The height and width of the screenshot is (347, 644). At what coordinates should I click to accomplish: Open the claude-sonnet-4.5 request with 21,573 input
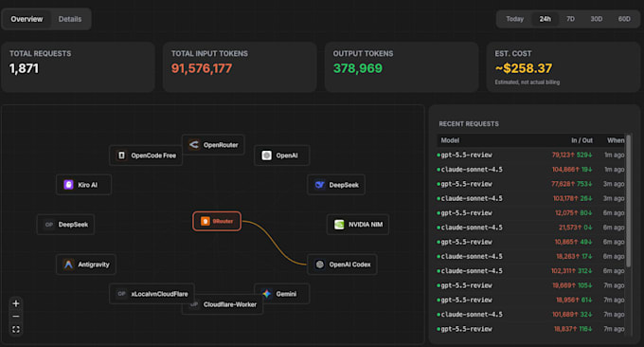coord(530,228)
